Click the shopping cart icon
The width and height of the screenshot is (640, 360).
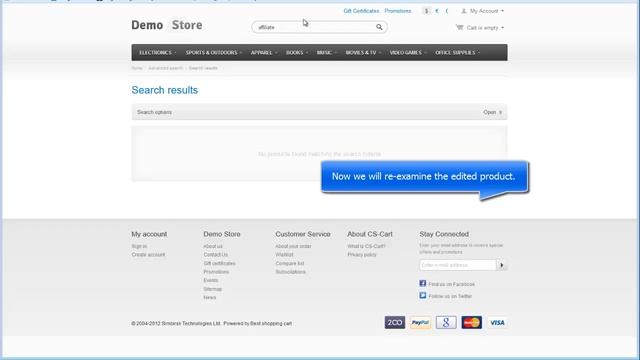coord(460,27)
